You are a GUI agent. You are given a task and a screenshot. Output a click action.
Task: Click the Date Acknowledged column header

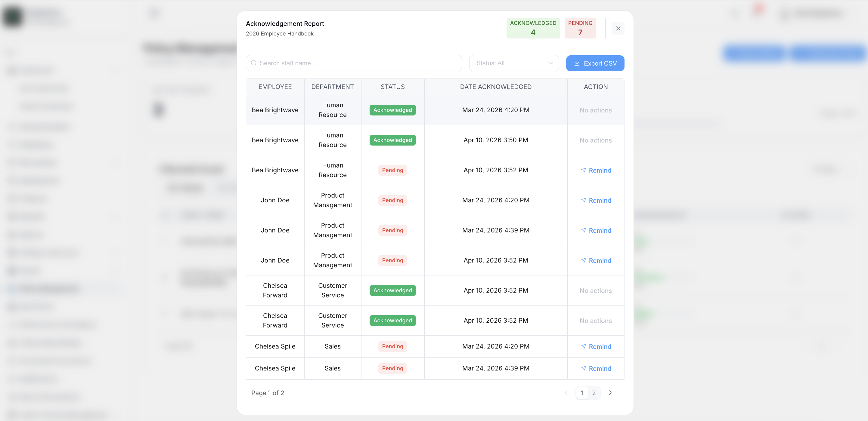495,87
